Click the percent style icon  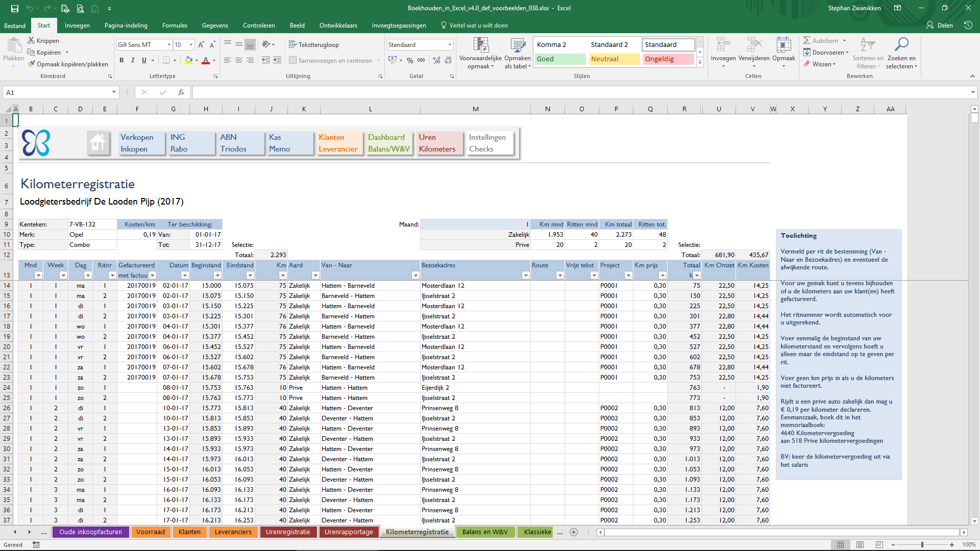pyautogui.click(x=410, y=60)
